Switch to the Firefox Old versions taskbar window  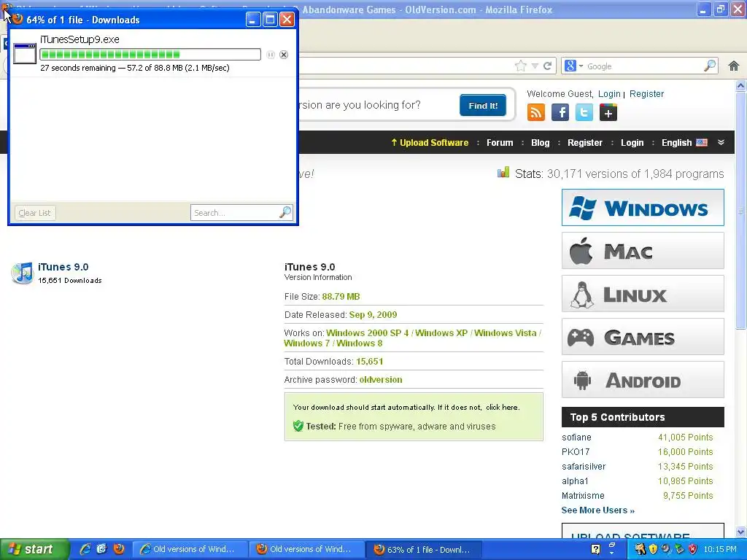[306, 549]
